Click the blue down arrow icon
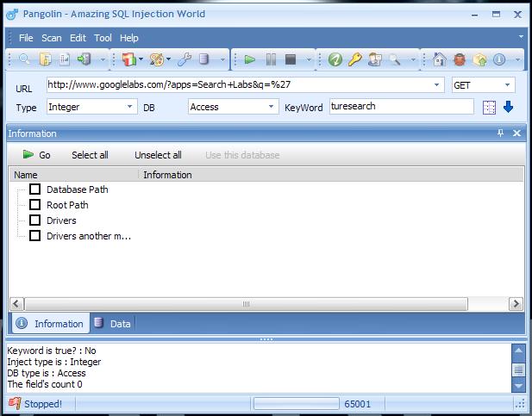This screenshot has height=416, width=532. tap(508, 107)
